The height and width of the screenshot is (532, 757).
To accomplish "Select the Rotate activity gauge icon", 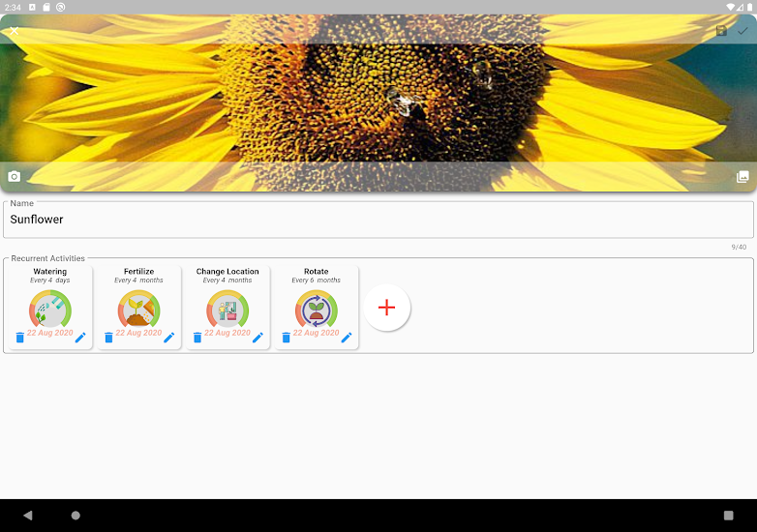I will pyautogui.click(x=317, y=309).
